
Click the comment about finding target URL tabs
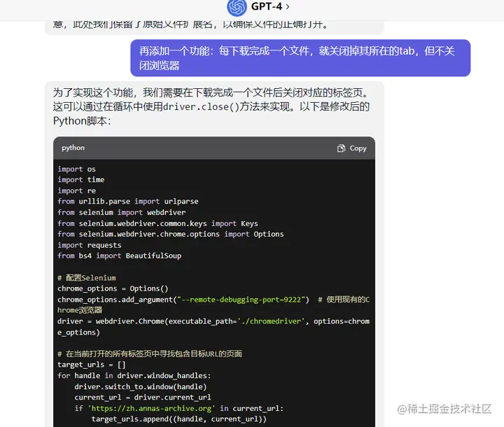[150, 354]
